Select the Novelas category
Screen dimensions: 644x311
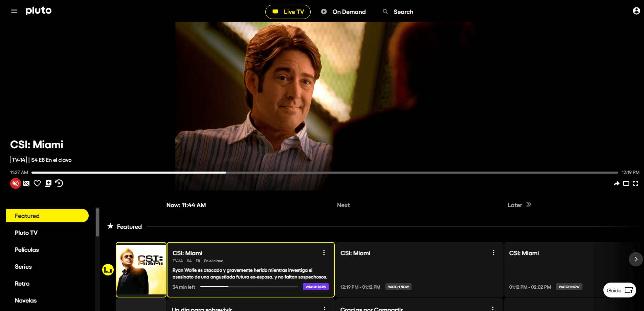[26, 301]
